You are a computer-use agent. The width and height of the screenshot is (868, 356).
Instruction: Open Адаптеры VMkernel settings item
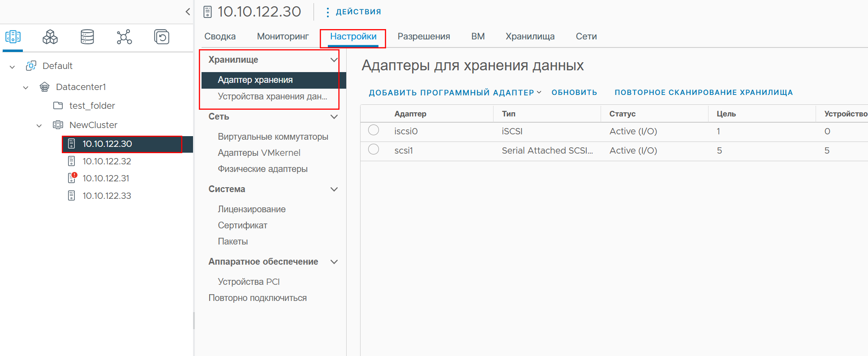(259, 153)
